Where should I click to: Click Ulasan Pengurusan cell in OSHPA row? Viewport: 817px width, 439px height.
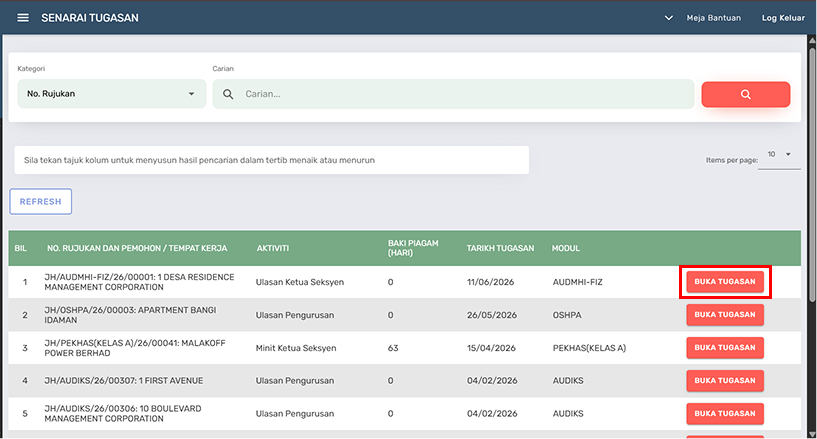[295, 315]
